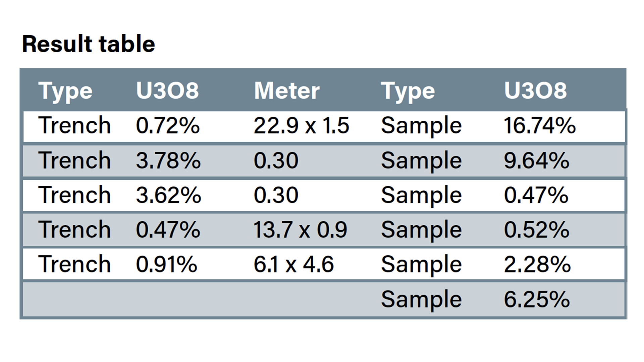Click the 16.74% sample value

point(539,126)
